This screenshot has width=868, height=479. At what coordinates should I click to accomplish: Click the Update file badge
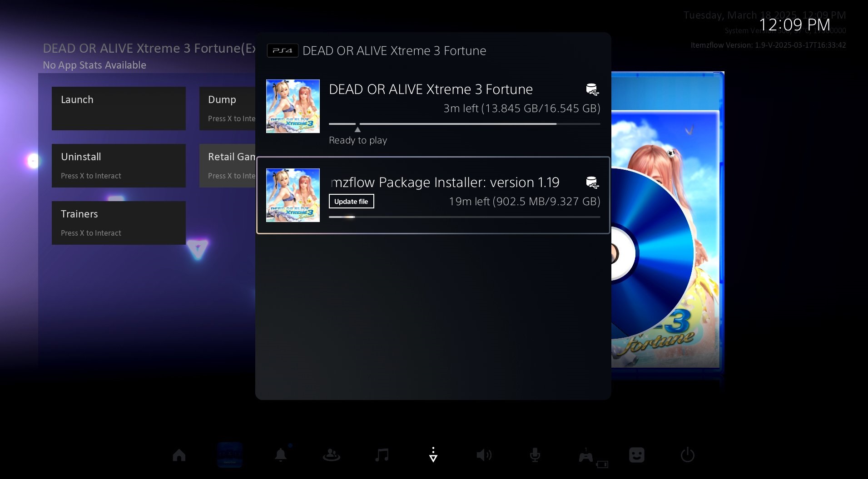(351, 202)
